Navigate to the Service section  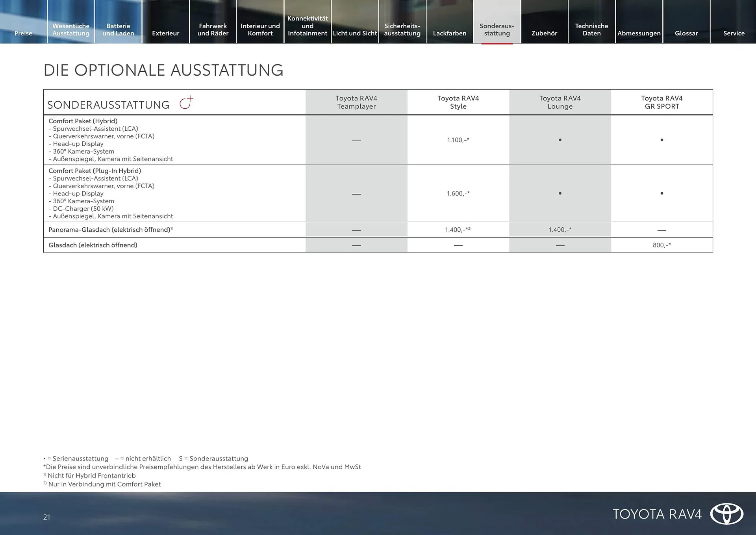click(x=734, y=33)
